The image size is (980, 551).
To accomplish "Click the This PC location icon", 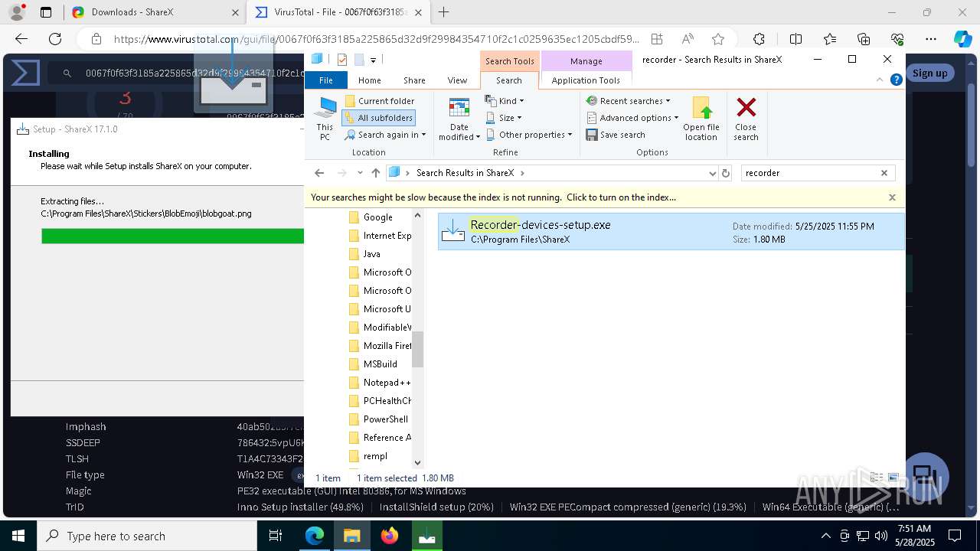I will click(325, 119).
